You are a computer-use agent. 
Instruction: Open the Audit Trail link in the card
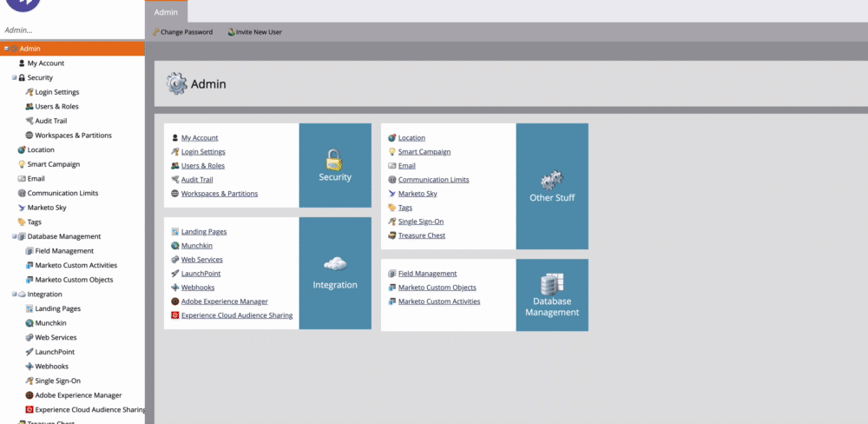(x=197, y=180)
